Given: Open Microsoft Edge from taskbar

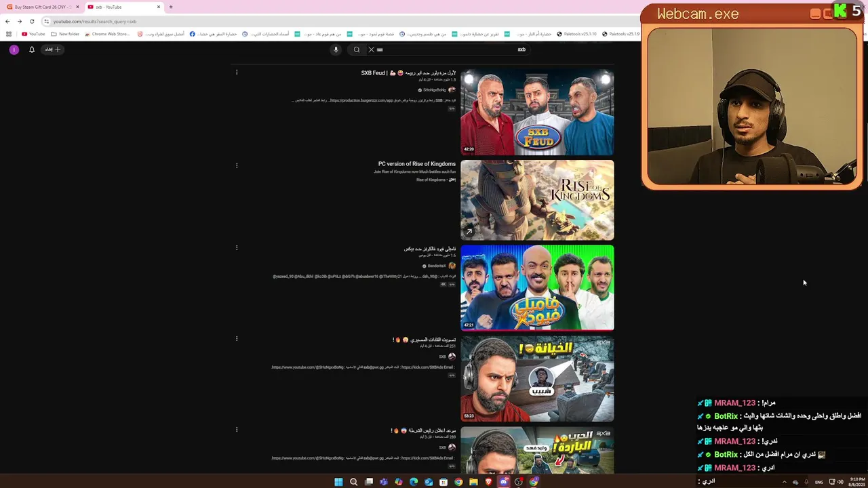Looking at the screenshot, I should tap(414, 482).
